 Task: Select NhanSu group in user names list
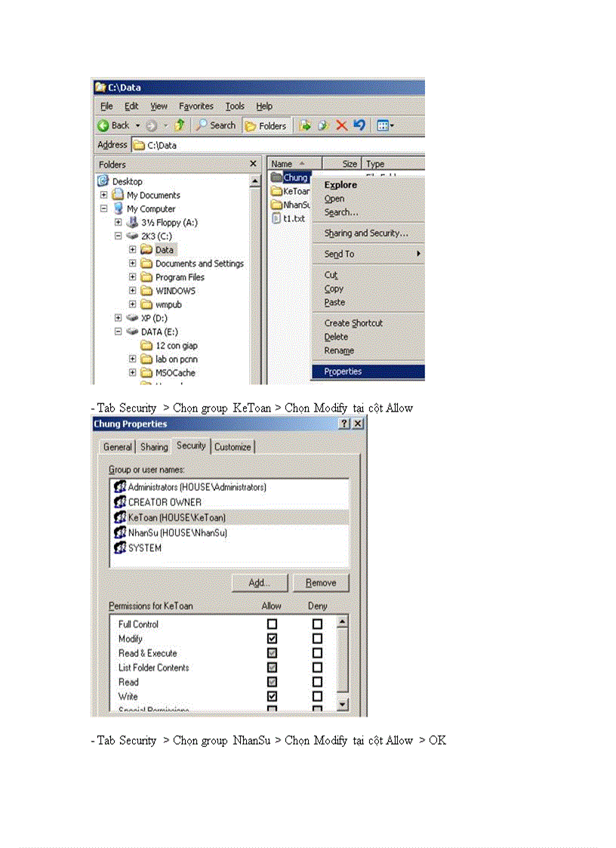point(177,532)
